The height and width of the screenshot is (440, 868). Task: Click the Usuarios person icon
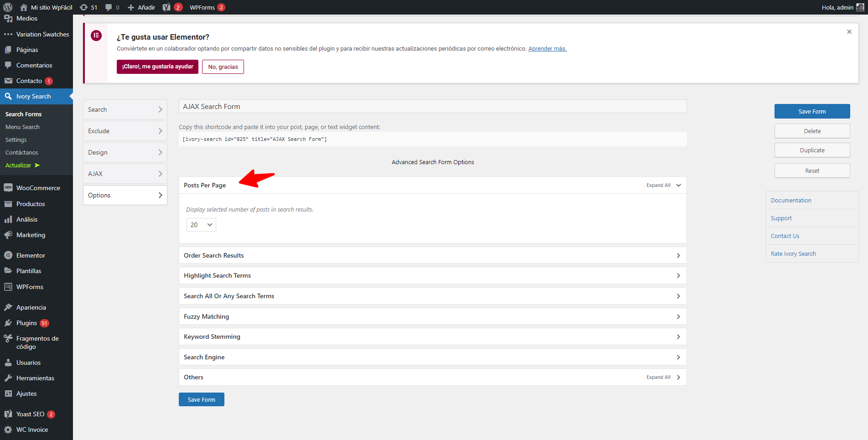coord(8,362)
